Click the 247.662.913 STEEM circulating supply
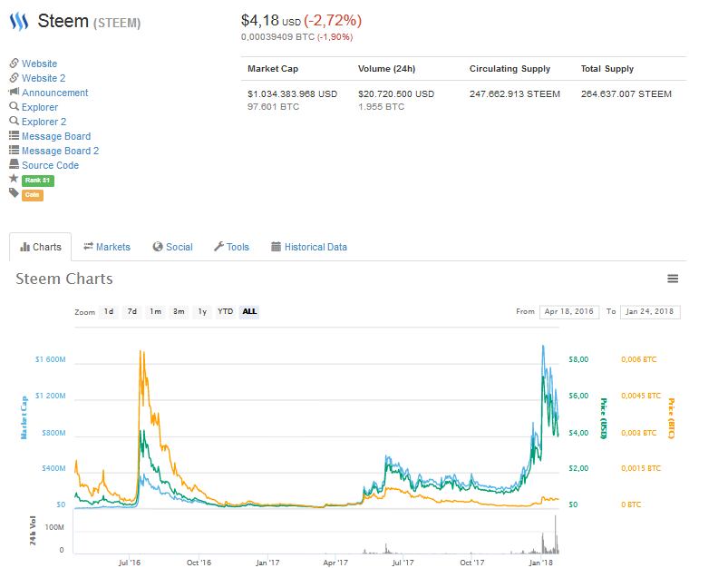This screenshot has height=568, width=728. pos(514,93)
